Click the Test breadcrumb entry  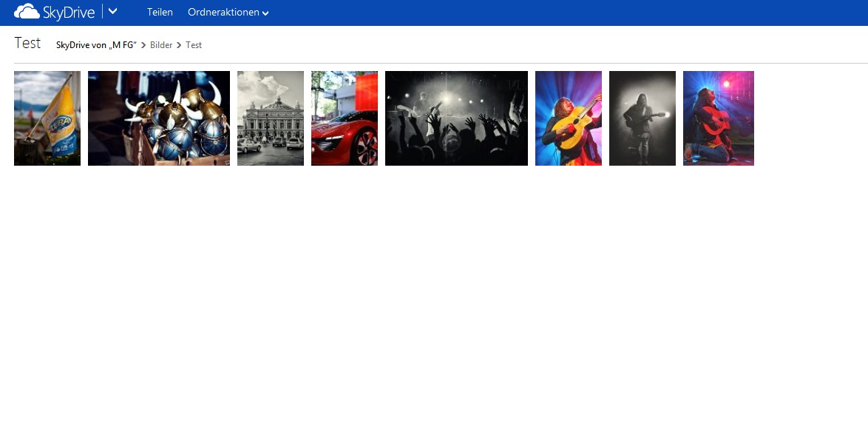click(194, 45)
